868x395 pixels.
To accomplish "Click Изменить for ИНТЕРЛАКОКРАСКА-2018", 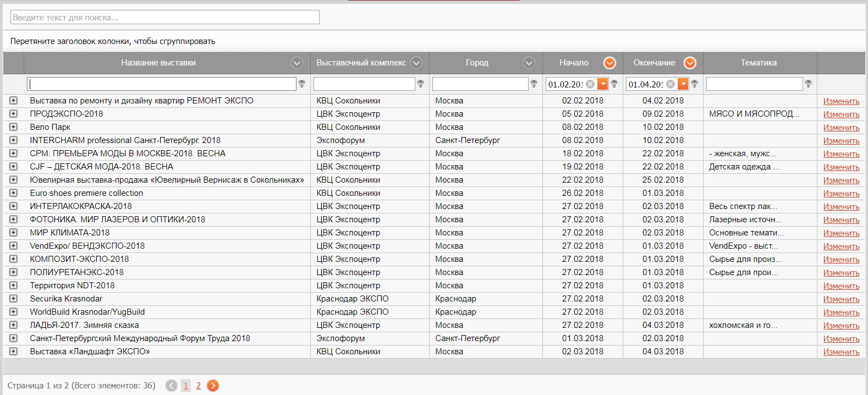I will coord(841,207).
